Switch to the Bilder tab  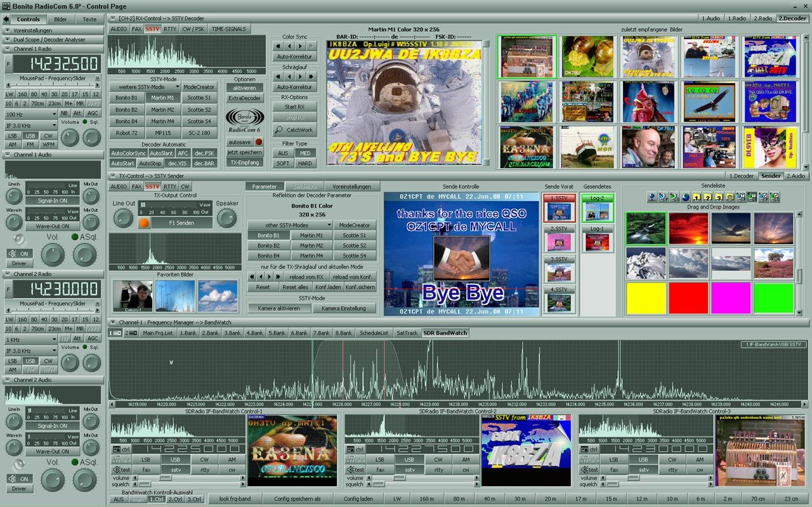(x=60, y=19)
